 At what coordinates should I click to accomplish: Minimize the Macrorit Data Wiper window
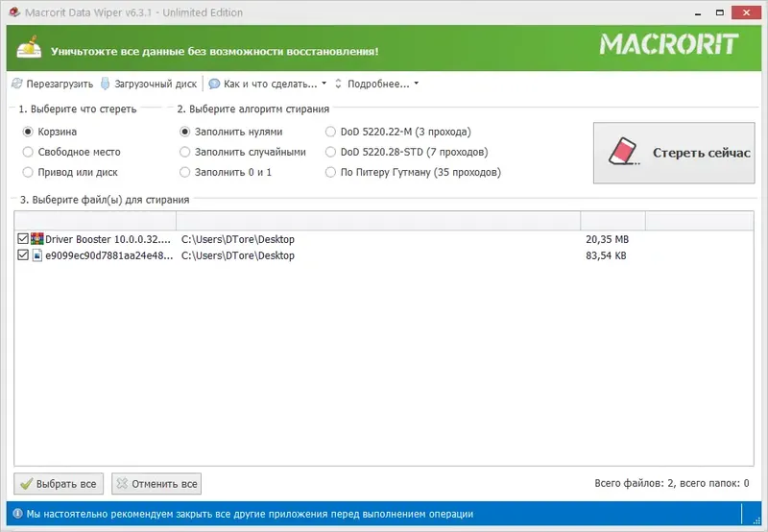pyautogui.click(x=698, y=12)
